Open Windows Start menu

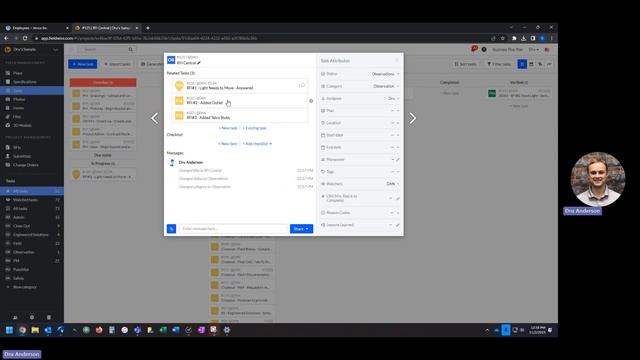coord(9,330)
